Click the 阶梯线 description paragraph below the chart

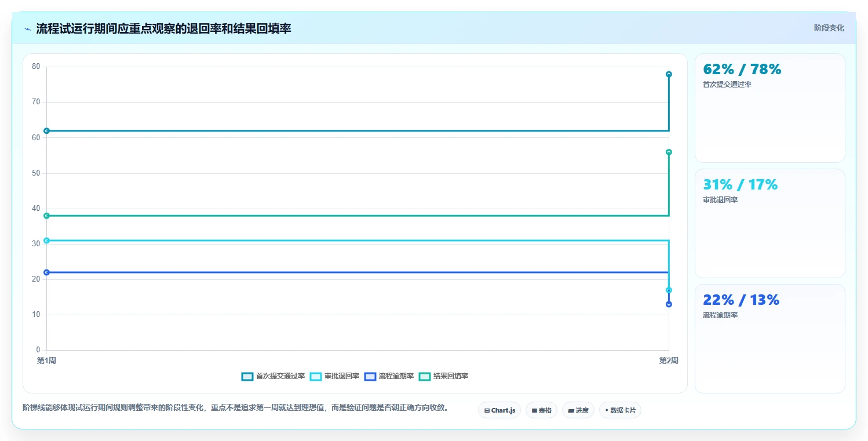click(x=236, y=407)
